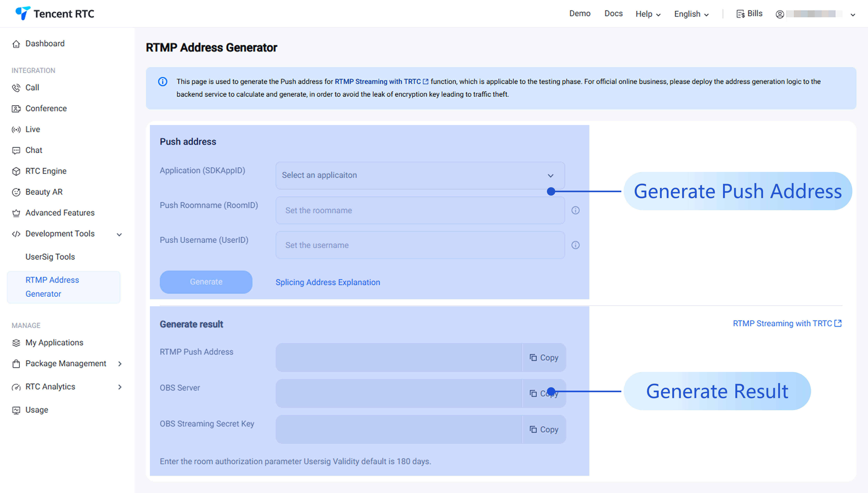868x493 pixels.
Task: Click the user account avatar icon
Action: click(780, 14)
